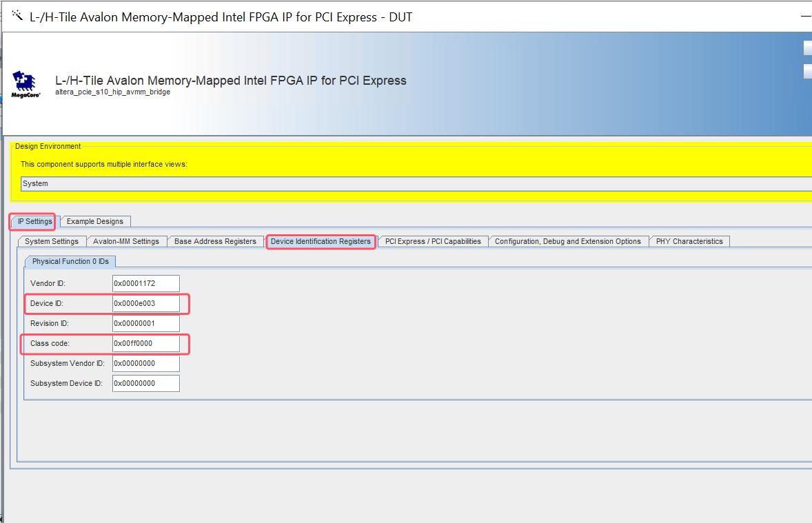
Task: Click the Device ID input field
Action: pyautogui.click(x=146, y=303)
